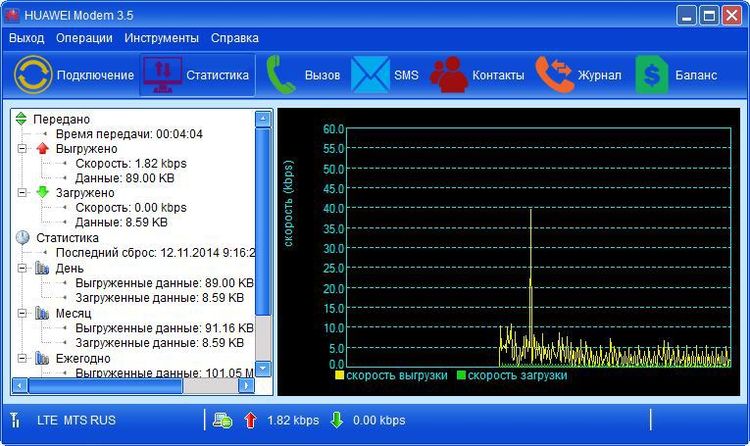Collapse the Месяц statistics node

point(22,313)
